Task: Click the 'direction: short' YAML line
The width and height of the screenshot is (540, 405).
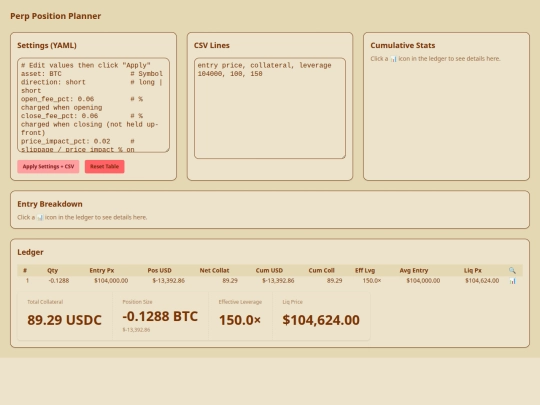Action: pos(53,82)
